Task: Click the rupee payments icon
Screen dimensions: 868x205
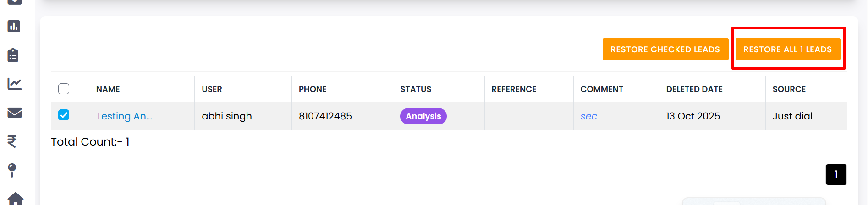Action: [12, 141]
